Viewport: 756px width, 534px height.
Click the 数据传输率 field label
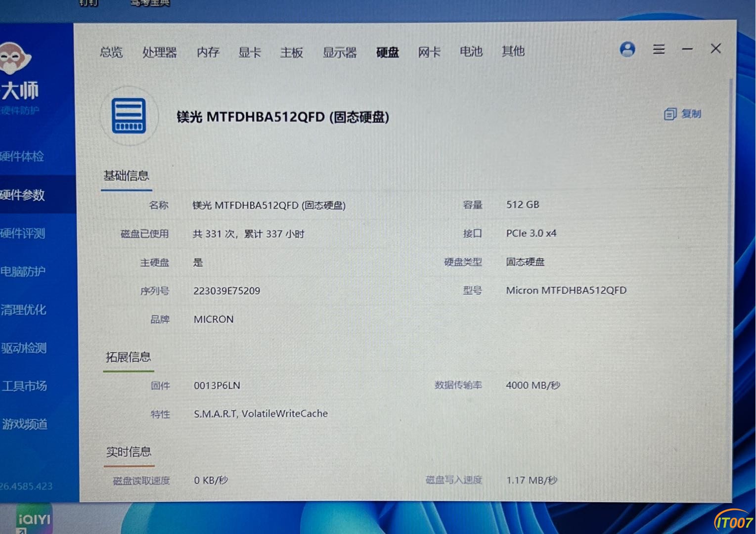tap(458, 385)
